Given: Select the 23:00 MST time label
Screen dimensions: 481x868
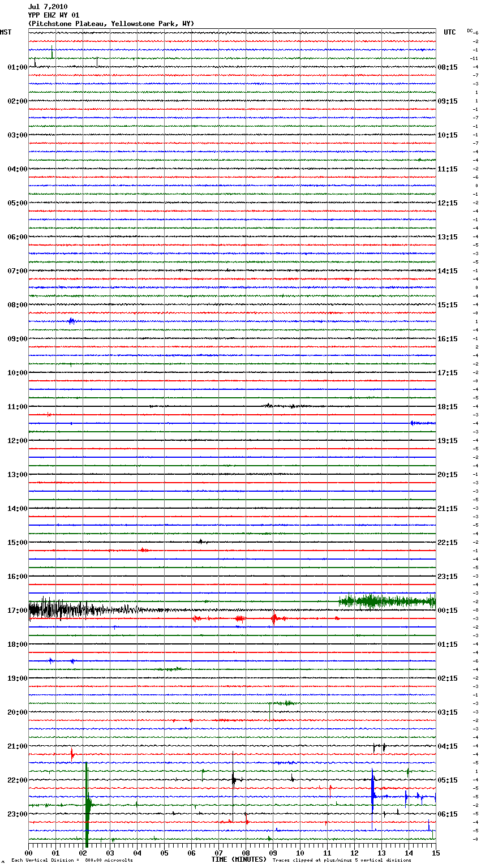Looking at the screenshot, I should tap(18, 814).
